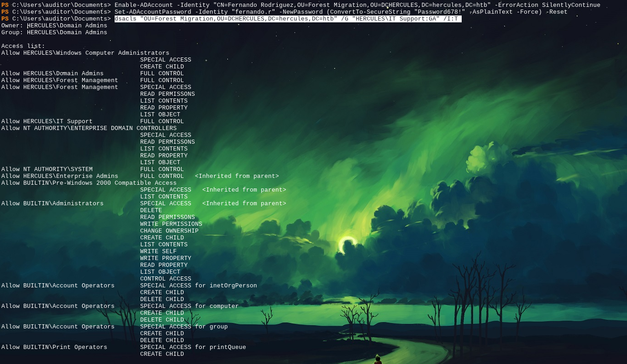Image resolution: width=627 pixels, height=364 pixels.
Task: Click the highlighted dsacls command text
Action: click(288, 19)
